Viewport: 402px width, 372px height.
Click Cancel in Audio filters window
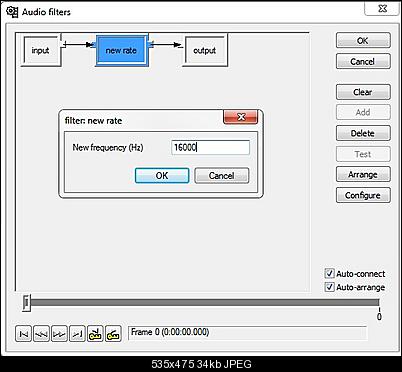tap(363, 61)
